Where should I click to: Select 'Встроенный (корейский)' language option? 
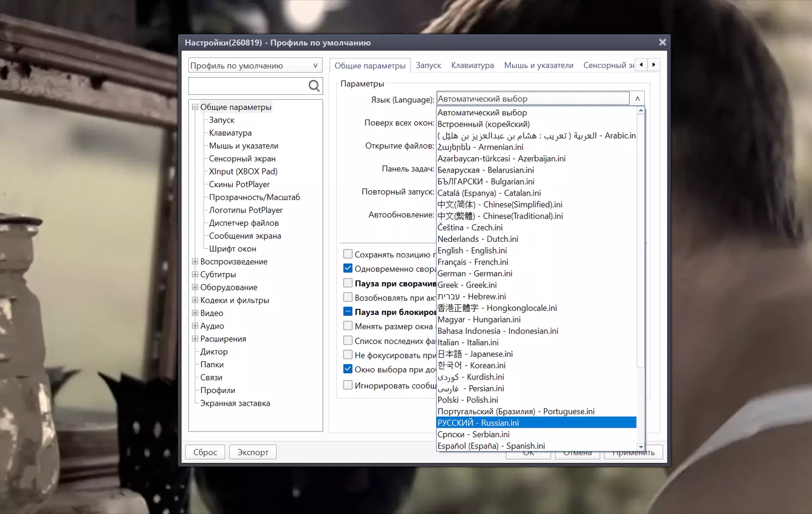coord(536,124)
